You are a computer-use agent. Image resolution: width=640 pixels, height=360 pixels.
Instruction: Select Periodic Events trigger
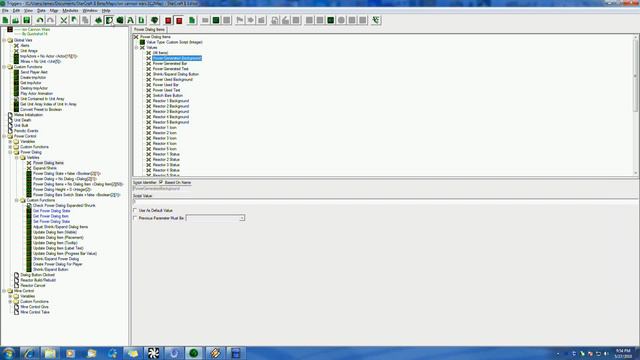(26, 131)
